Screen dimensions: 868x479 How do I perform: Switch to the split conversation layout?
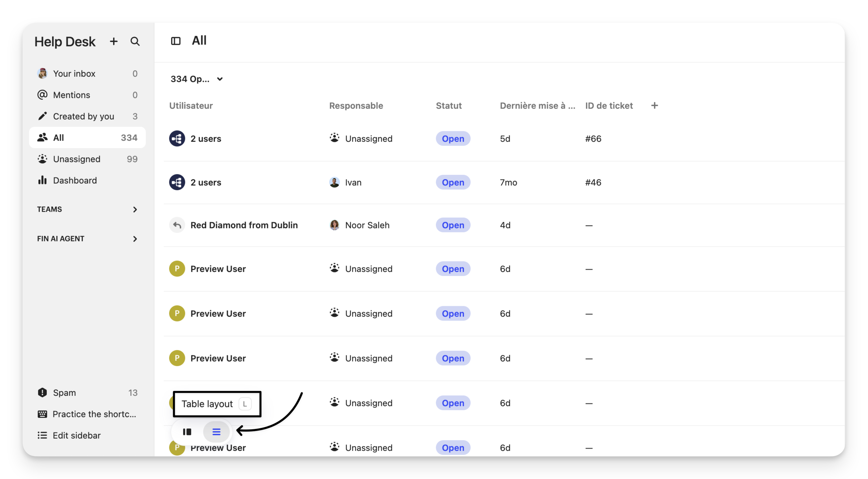tap(187, 432)
